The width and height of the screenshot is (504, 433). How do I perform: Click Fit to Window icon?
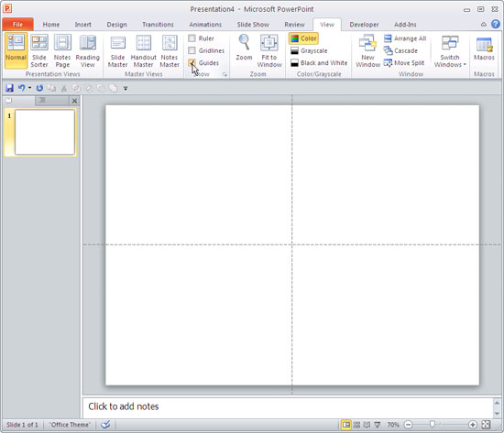269,42
